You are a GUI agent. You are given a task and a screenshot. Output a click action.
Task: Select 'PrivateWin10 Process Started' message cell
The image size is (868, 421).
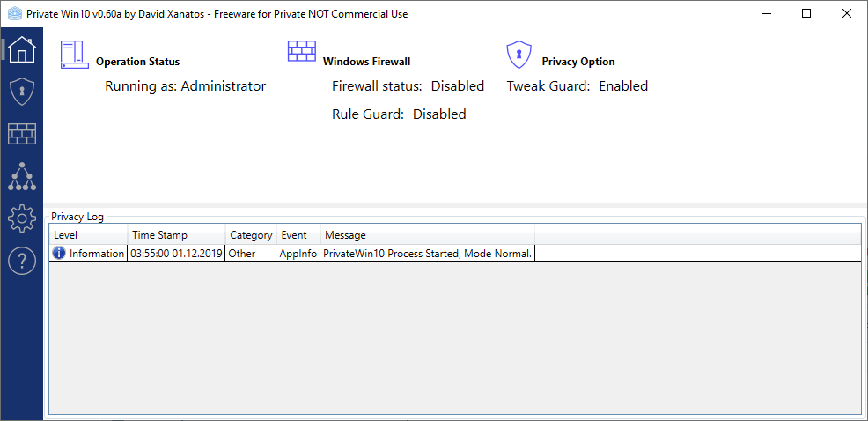point(427,254)
